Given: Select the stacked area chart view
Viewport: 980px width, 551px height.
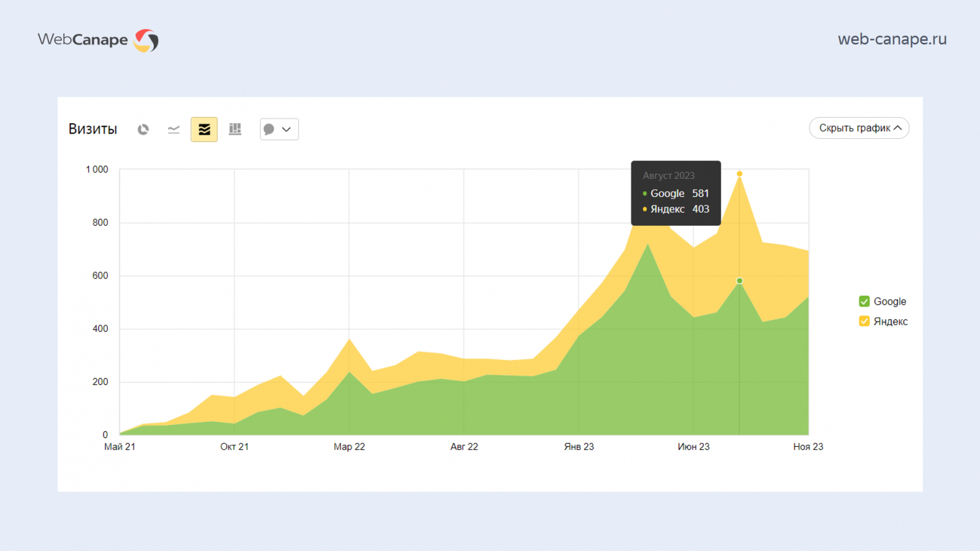Looking at the screenshot, I should (204, 129).
